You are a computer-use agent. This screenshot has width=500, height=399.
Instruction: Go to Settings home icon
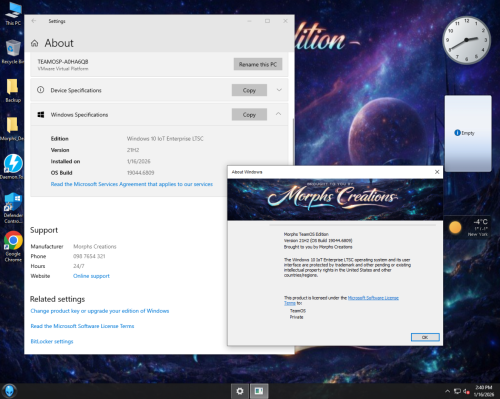(x=35, y=43)
